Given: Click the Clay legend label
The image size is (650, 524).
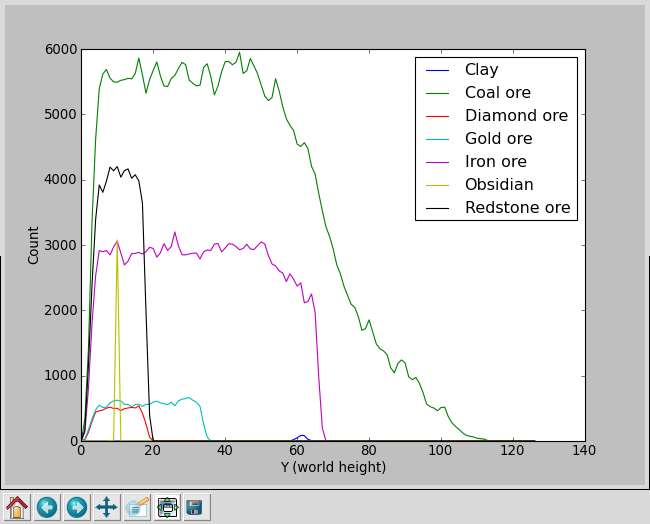Looking at the screenshot, I should (x=481, y=70).
